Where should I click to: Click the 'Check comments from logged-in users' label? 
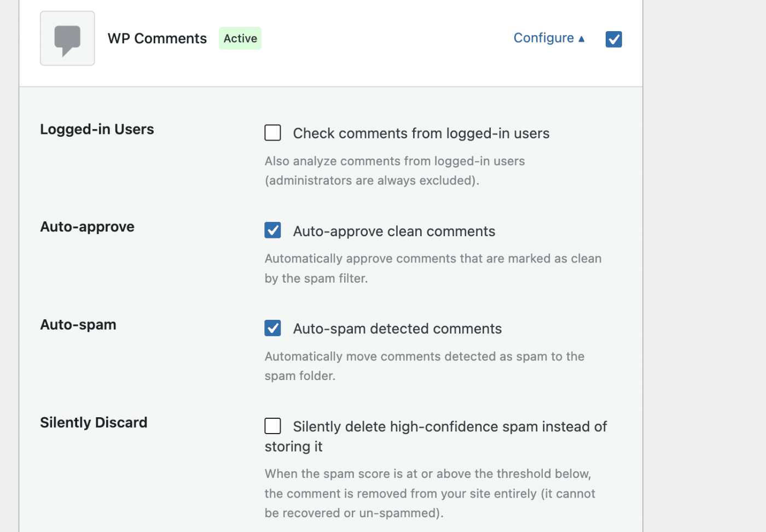[421, 133]
